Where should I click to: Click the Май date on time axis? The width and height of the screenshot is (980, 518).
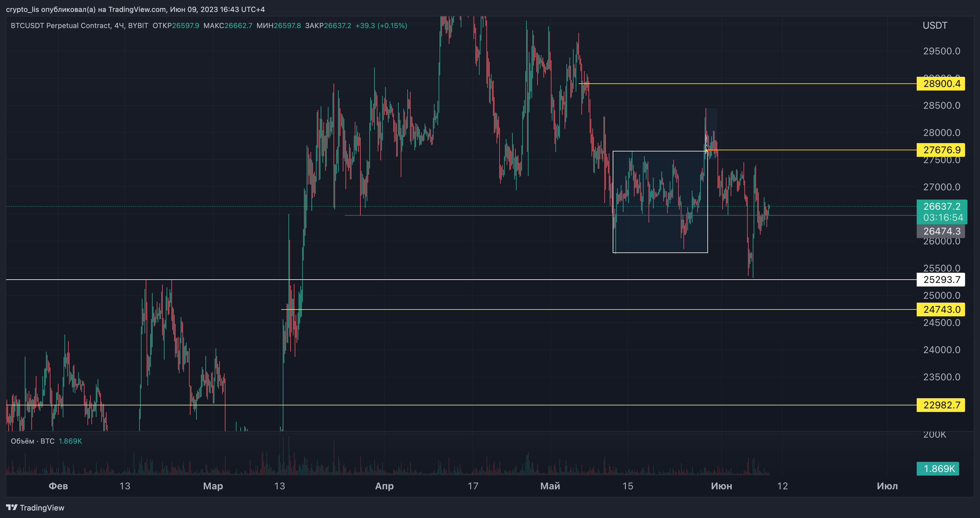(550, 486)
